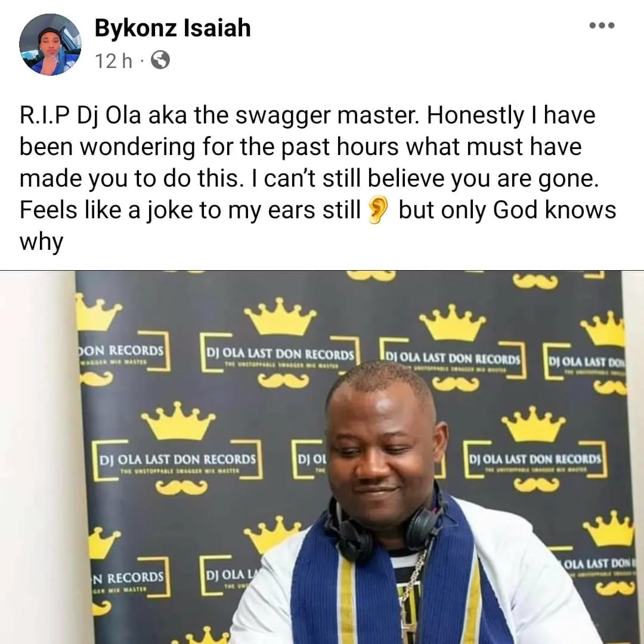
Task: Click the yellow crown above the leftmost full DJ OLA logo
Action: click(x=179, y=421)
